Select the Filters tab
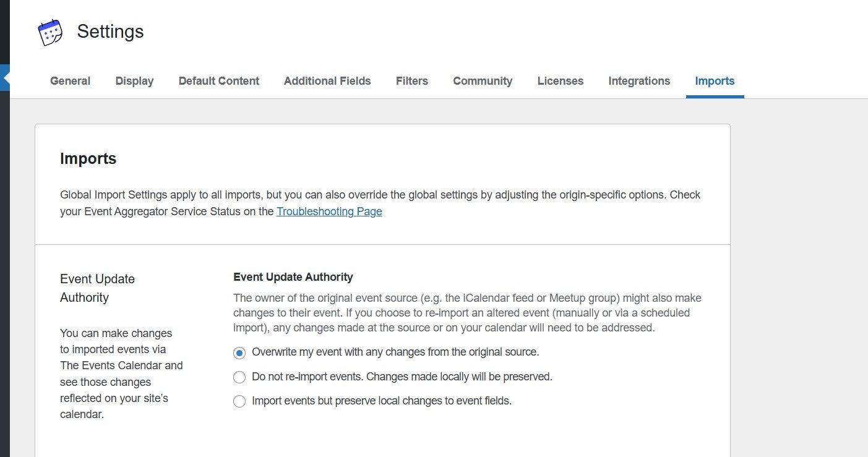 411,81
